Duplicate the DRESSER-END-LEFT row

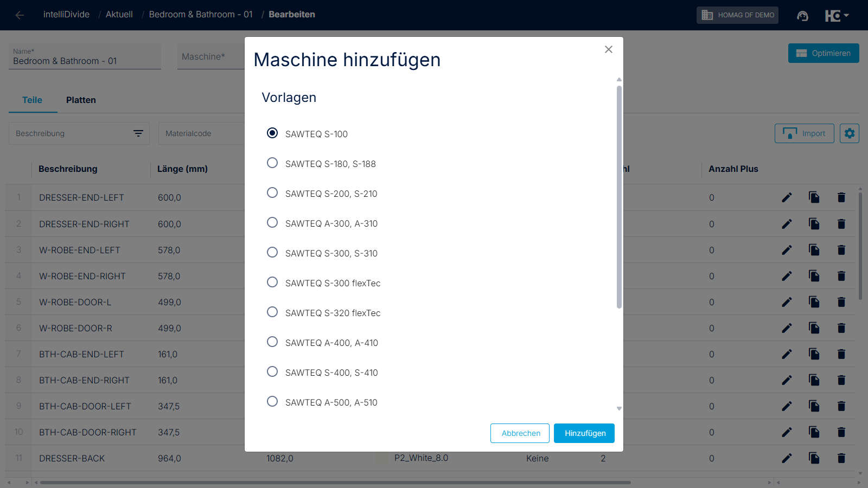[x=814, y=197]
